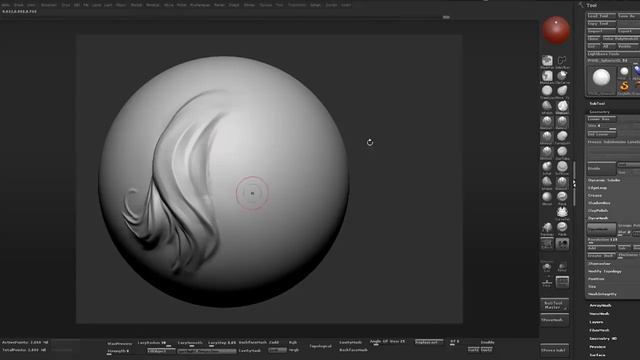Viewport: 640px width, 360px height.
Task: Choose the crown-shaped brush icon
Action: click(562, 213)
